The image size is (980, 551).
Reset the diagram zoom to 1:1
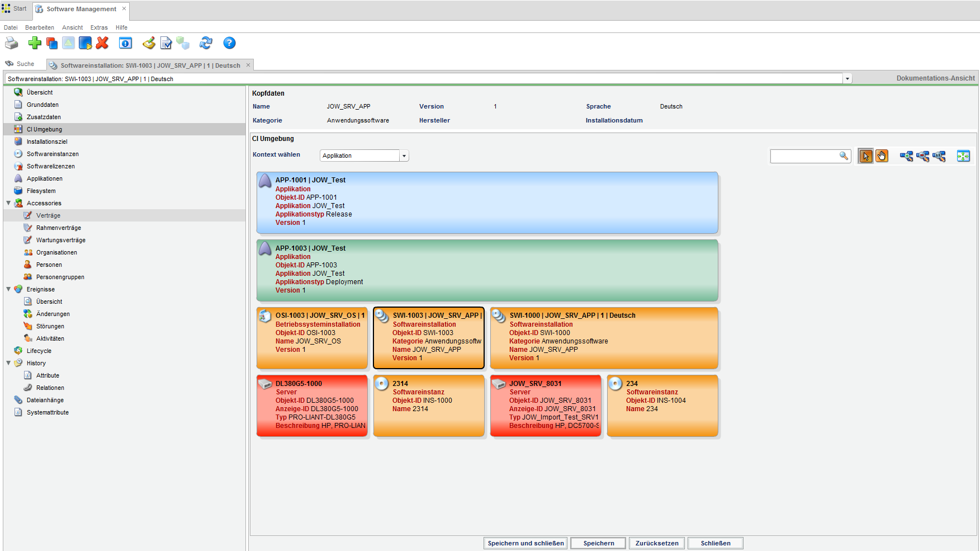939,156
